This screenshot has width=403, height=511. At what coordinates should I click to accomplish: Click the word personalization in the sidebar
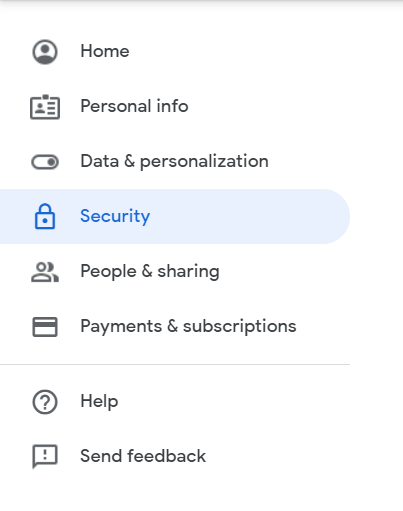(204, 162)
